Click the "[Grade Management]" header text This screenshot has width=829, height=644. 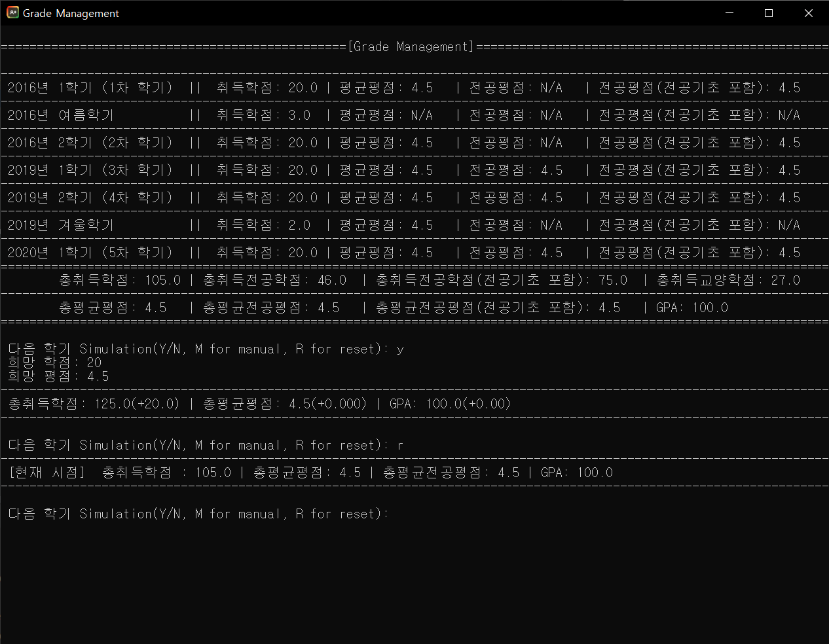coord(411,46)
